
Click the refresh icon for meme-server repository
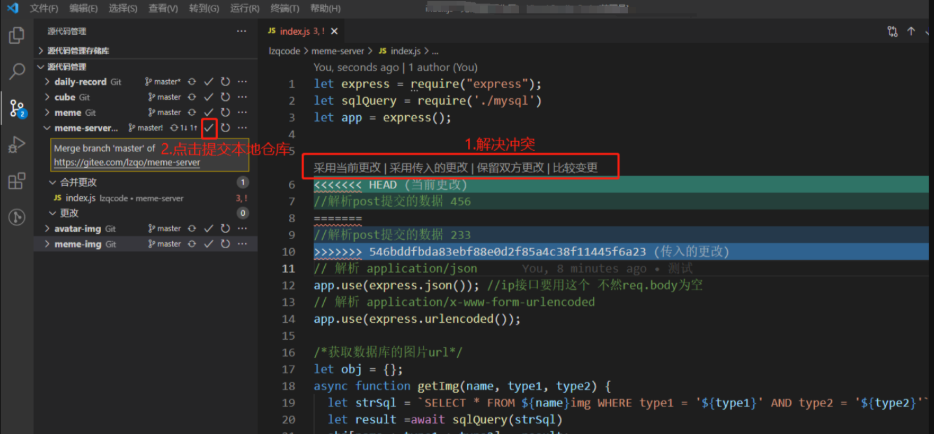point(225,127)
